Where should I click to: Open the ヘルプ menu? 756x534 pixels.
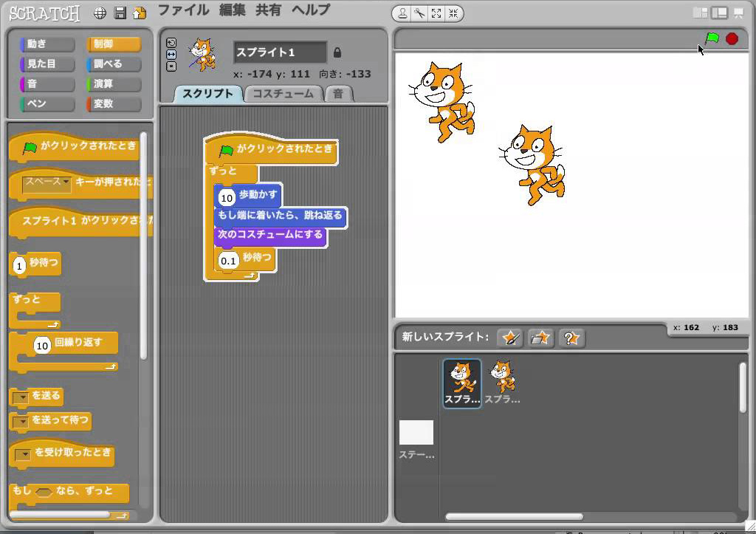[x=311, y=10]
